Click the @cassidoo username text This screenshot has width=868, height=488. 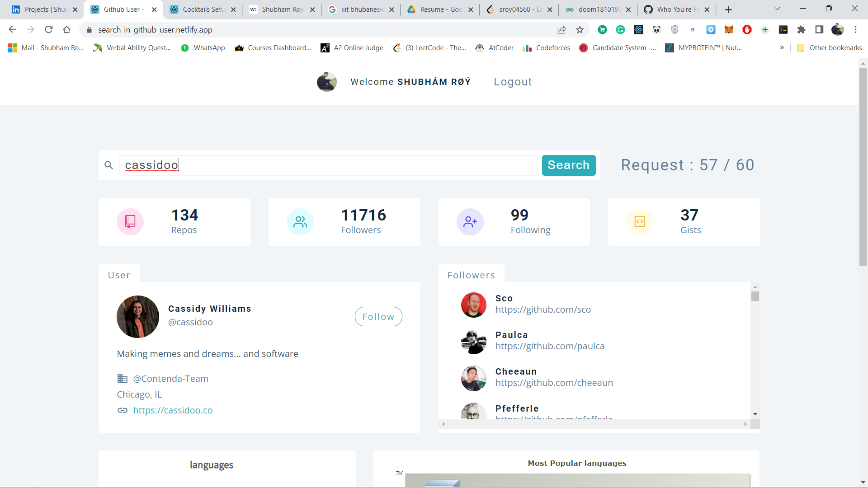pos(190,322)
